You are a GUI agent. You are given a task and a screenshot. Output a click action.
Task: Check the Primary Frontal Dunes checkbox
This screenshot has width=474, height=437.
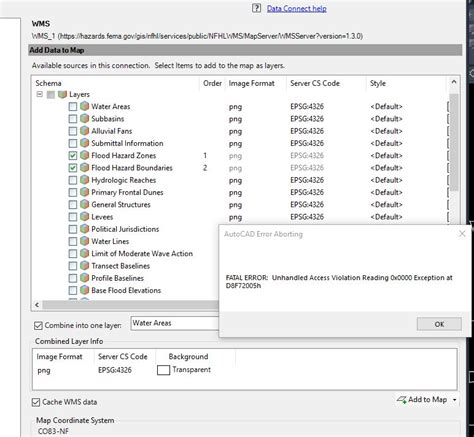pos(73,193)
